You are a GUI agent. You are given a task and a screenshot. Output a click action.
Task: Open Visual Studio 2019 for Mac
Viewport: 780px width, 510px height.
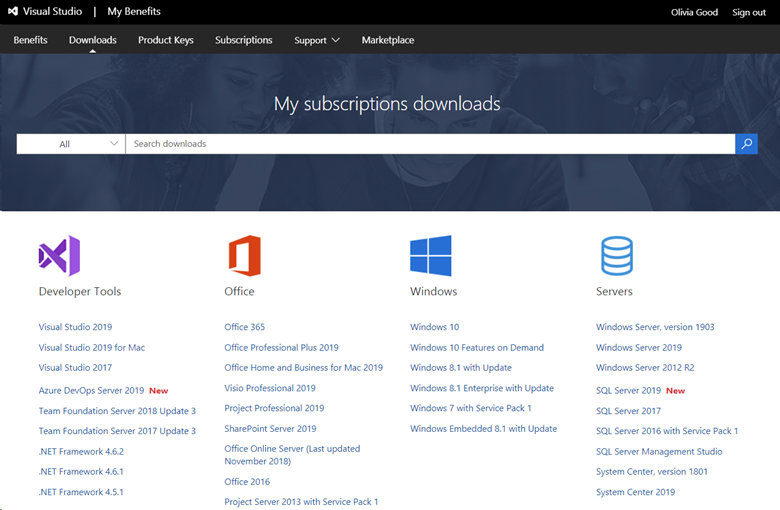[x=92, y=347]
